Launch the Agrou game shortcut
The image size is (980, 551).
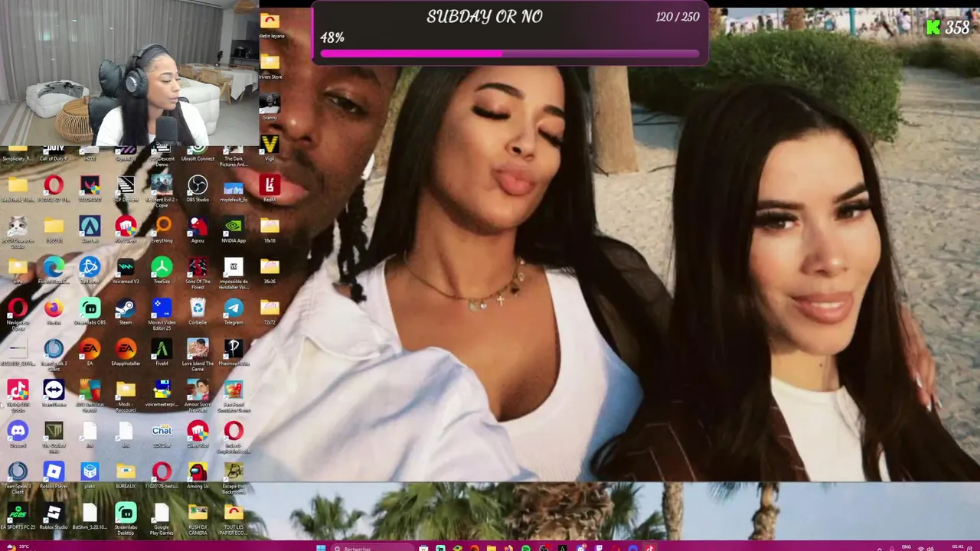(198, 230)
